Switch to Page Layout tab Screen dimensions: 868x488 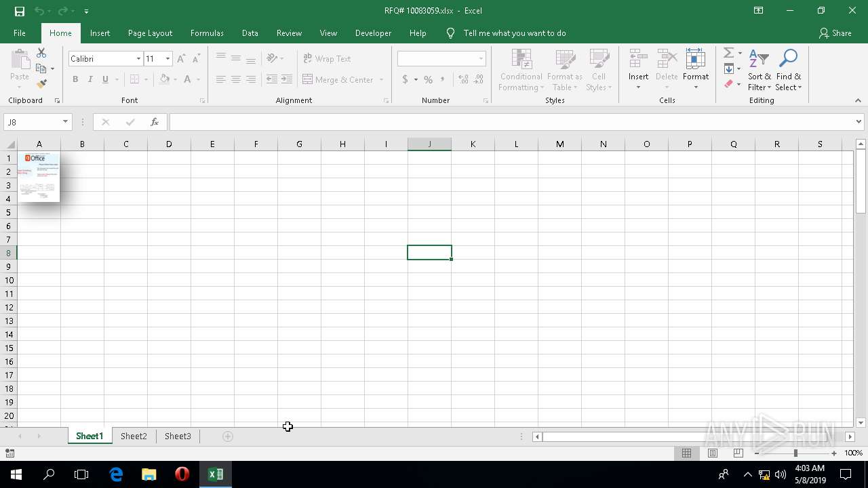[150, 33]
